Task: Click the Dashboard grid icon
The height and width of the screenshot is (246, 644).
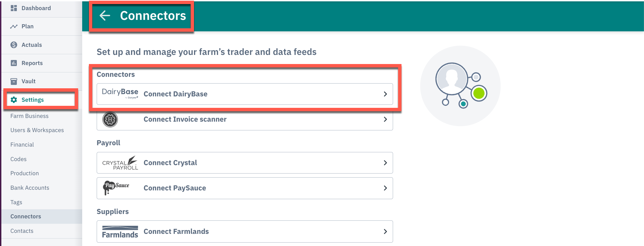Action: [14, 8]
